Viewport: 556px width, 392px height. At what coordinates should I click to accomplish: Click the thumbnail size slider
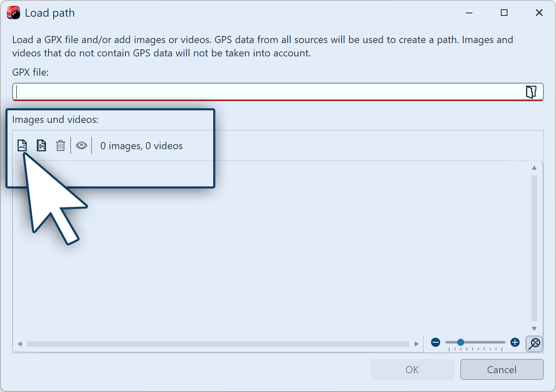[461, 342]
